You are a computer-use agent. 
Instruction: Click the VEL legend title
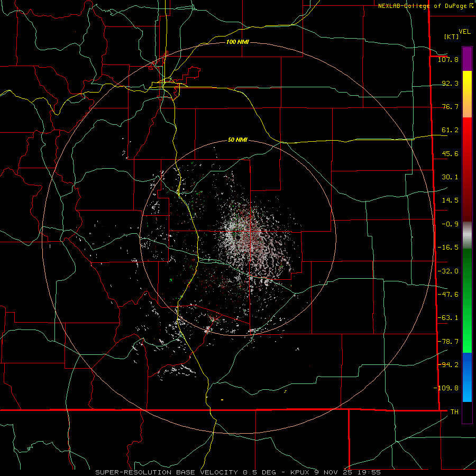464,32
